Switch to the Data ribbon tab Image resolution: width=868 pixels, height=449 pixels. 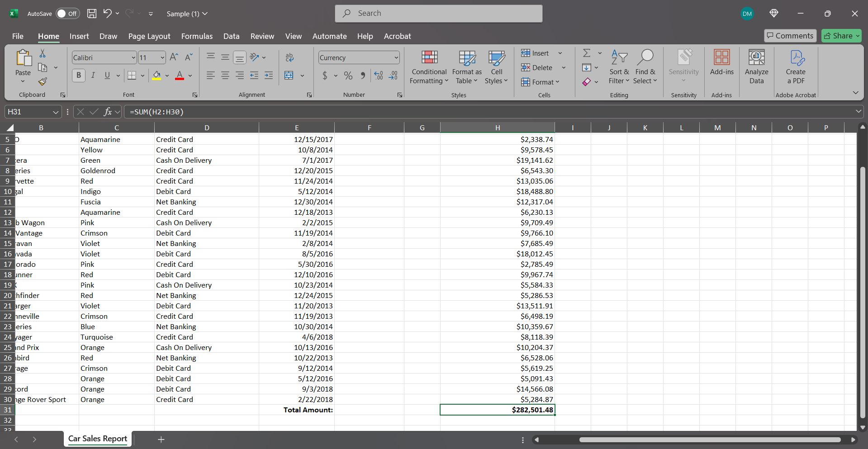tap(231, 36)
